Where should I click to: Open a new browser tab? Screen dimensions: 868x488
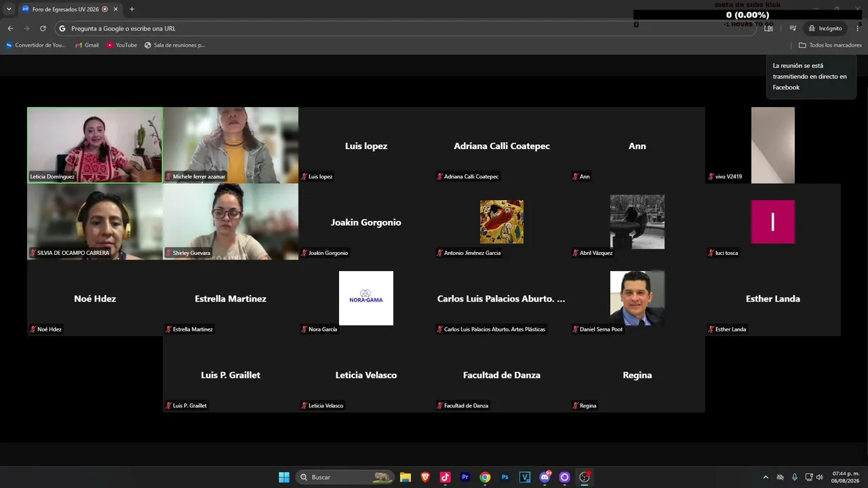(x=132, y=9)
